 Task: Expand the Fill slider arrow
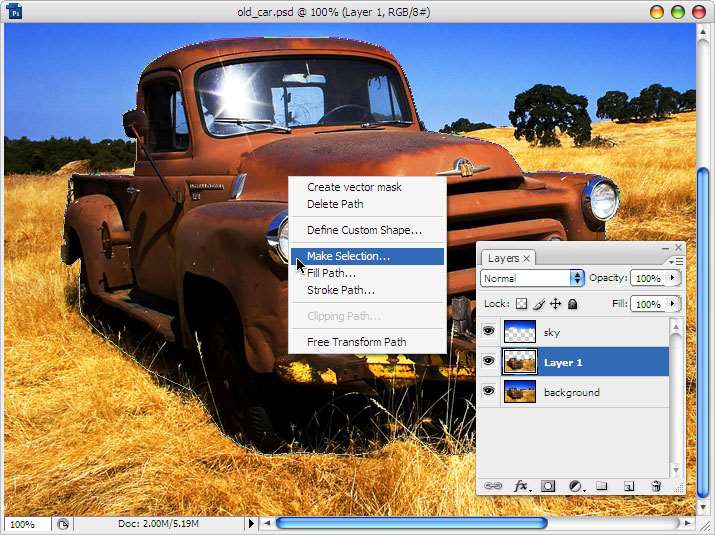coord(673,304)
